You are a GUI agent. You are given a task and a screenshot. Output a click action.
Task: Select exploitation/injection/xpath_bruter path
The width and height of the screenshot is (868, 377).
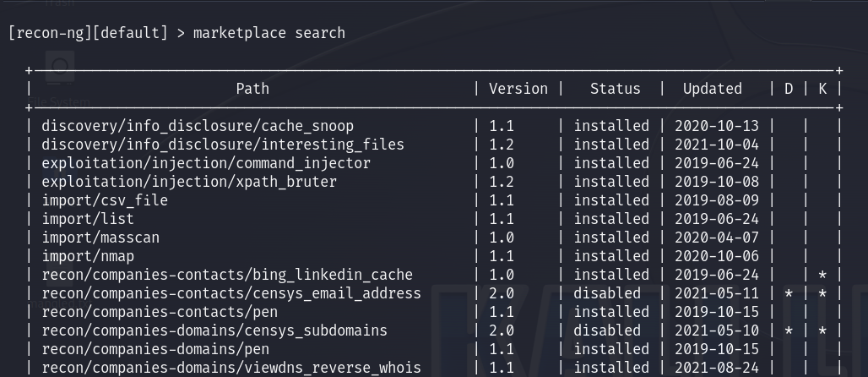189,182
